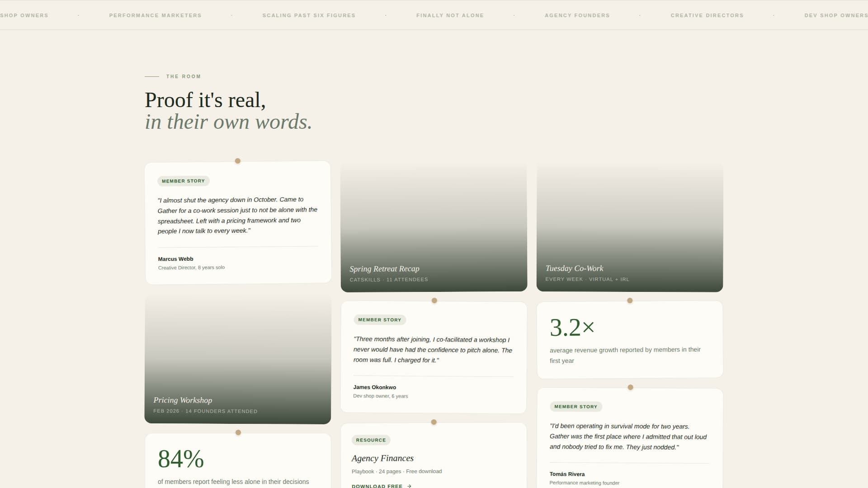The height and width of the screenshot is (488, 868).
Task: Open the Agency Finances playbook title
Action: click(x=382, y=458)
